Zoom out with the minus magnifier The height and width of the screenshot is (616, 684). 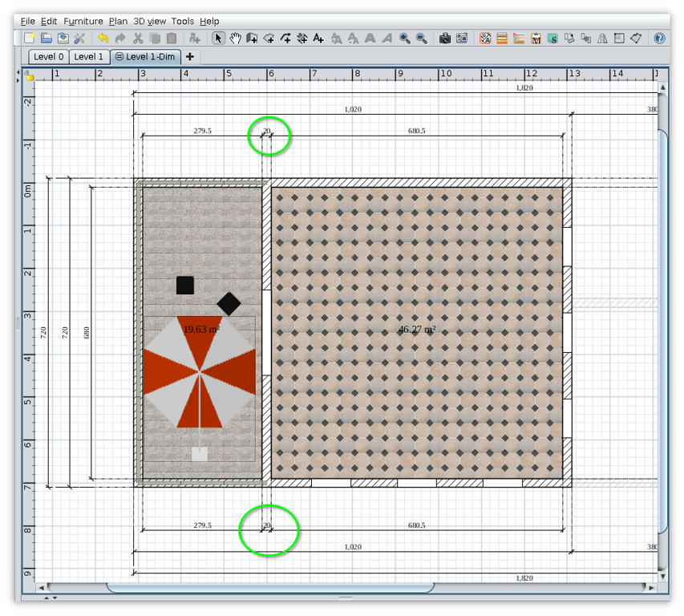click(x=422, y=38)
